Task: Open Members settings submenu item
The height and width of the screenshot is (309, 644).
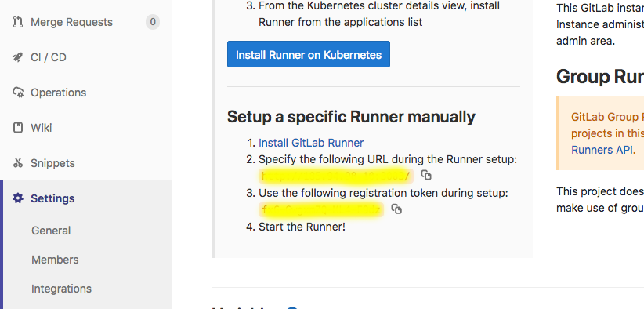Action: 55,260
